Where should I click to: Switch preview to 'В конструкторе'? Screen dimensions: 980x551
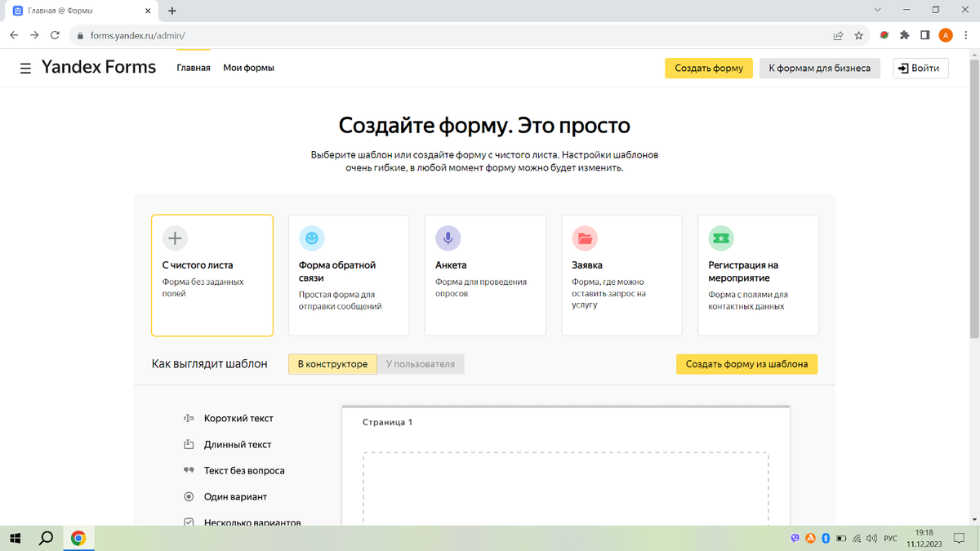coord(332,364)
